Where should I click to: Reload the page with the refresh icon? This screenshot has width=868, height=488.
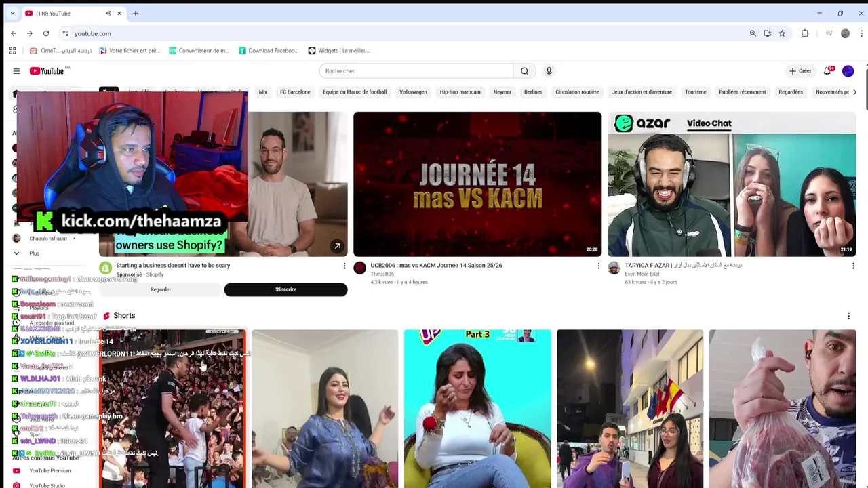tap(46, 33)
